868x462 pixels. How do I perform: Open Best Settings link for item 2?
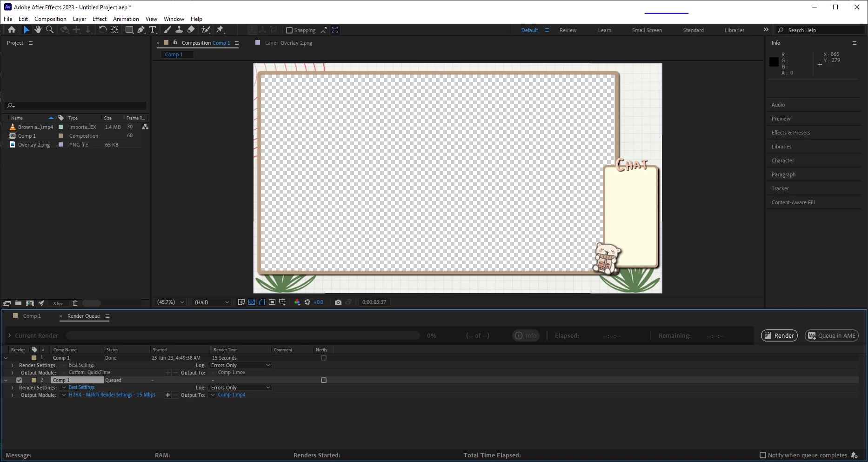(81, 387)
